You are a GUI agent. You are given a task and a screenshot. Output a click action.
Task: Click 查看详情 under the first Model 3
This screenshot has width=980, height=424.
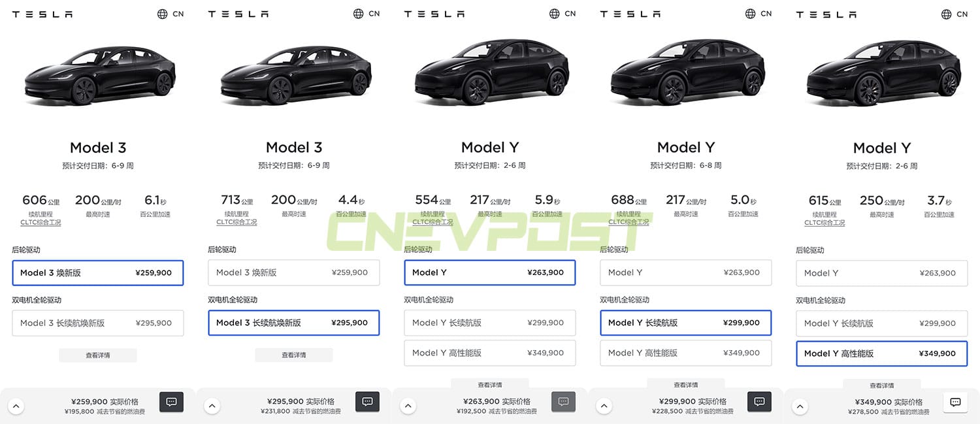(x=98, y=355)
